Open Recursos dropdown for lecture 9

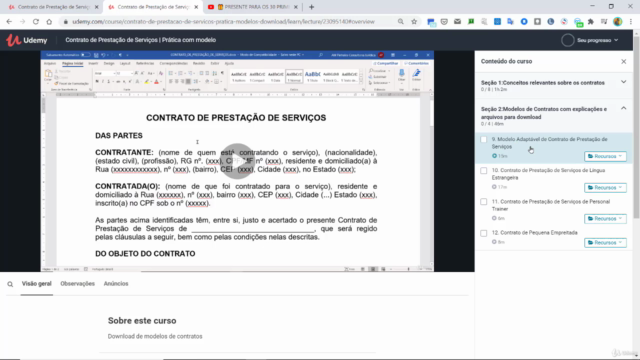click(605, 156)
